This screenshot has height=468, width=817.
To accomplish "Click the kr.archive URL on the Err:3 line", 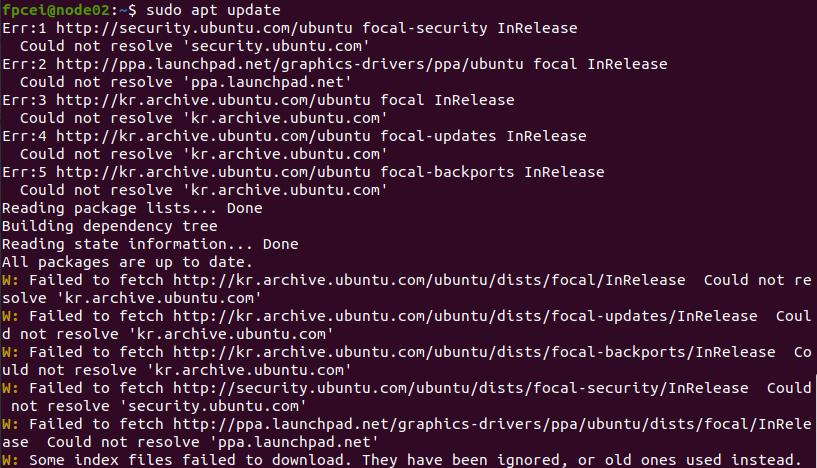I will pyautogui.click(x=213, y=100).
